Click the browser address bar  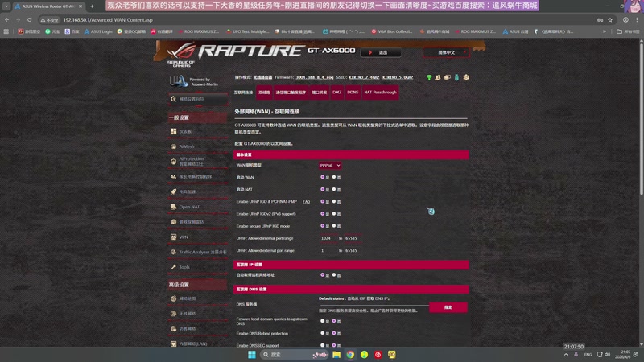pyautogui.click(x=320, y=19)
